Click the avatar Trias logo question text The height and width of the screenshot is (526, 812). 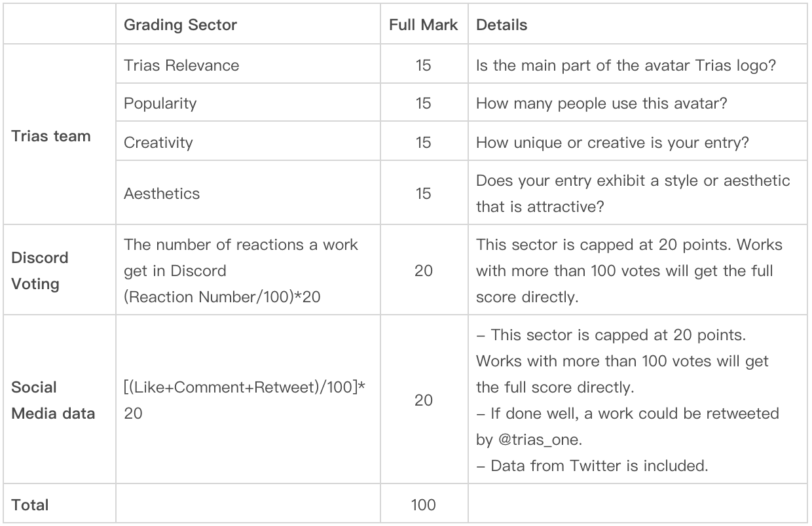point(626,65)
